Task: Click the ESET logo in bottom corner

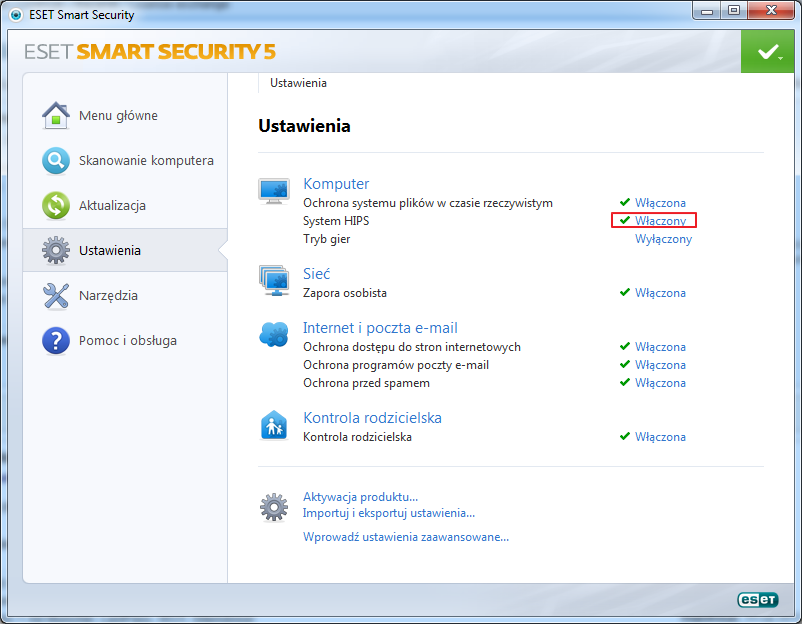Action: [758, 599]
